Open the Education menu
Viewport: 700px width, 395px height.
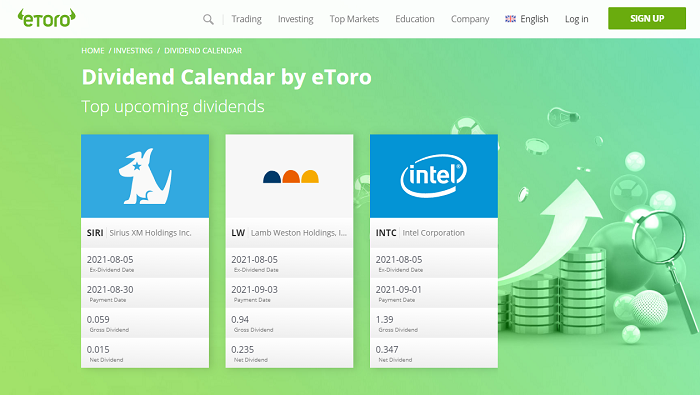tap(415, 19)
